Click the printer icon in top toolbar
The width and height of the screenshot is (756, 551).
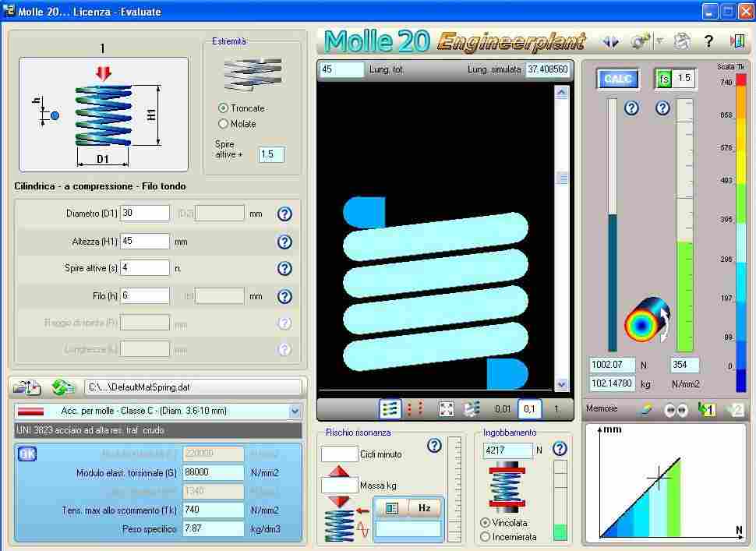pyautogui.click(x=682, y=41)
